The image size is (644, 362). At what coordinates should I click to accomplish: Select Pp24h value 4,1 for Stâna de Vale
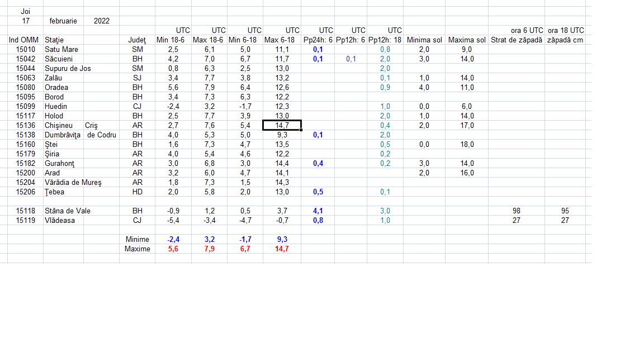tap(318, 210)
